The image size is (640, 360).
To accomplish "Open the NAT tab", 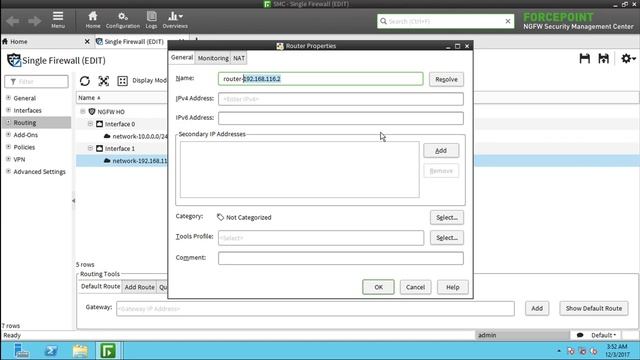I will tap(239, 58).
